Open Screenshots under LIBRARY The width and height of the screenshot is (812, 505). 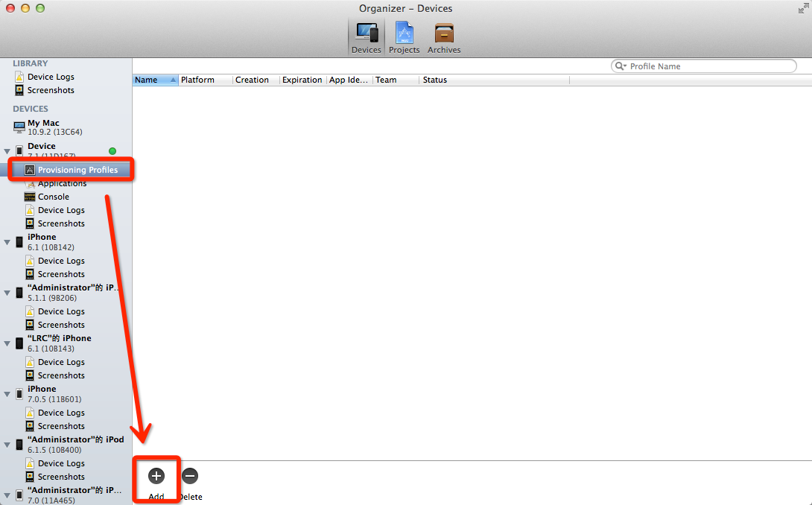51,90
